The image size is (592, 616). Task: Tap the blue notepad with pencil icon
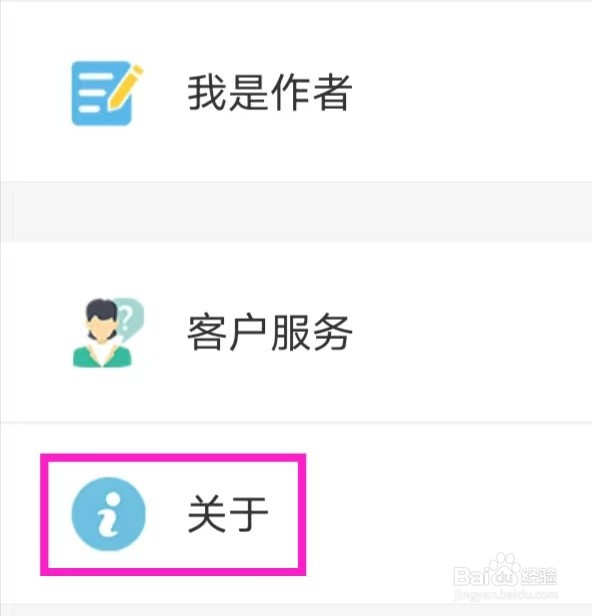107,94
